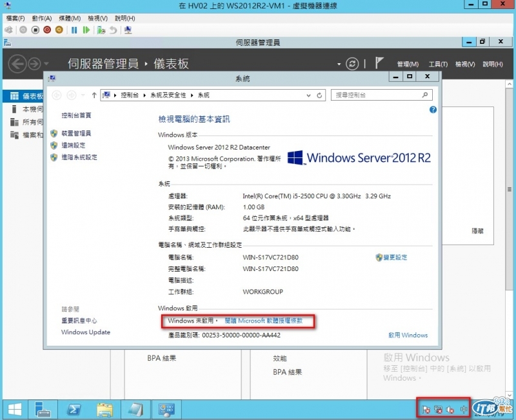Open Windows Update link

[x=86, y=332]
